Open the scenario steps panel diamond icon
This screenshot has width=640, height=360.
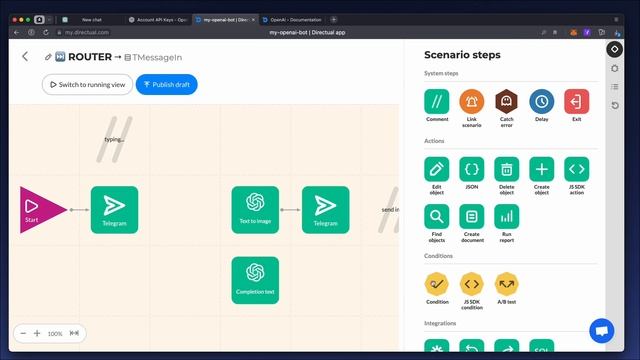tap(614, 49)
